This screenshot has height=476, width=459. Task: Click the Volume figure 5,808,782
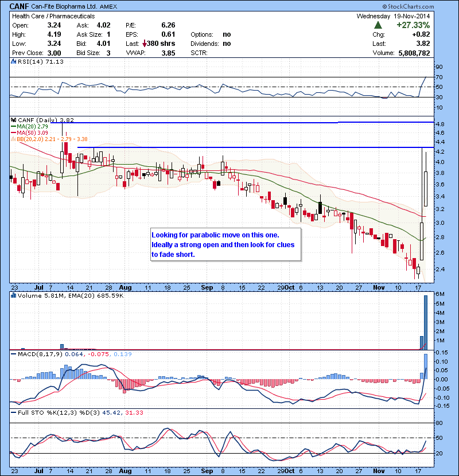414,53
